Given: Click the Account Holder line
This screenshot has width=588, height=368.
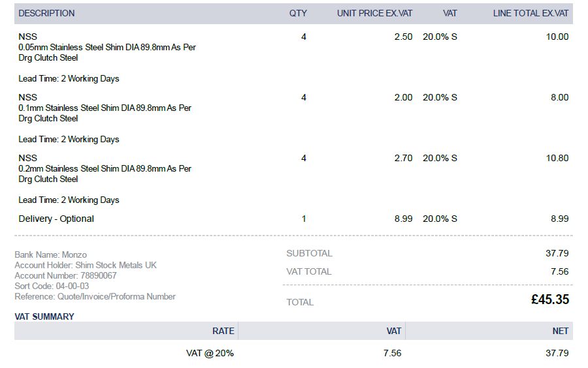Looking at the screenshot, I should coord(86,266).
